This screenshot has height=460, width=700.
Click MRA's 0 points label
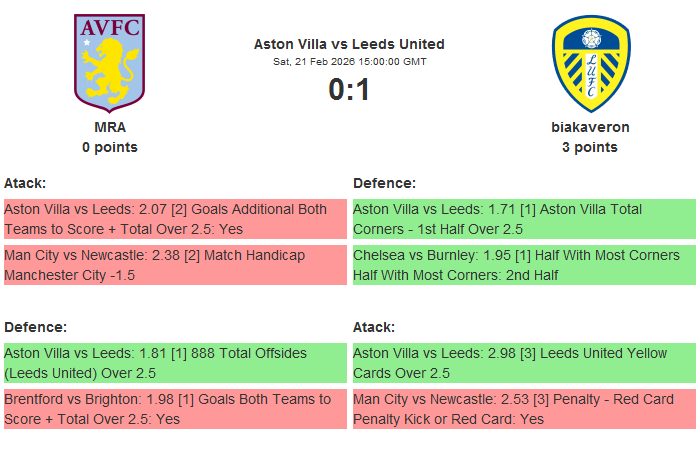109,147
